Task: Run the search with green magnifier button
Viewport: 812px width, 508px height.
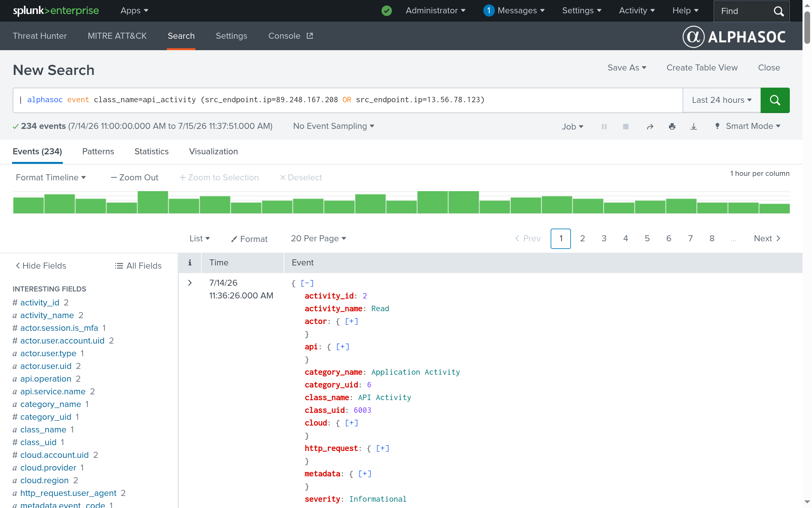Action: coord(775,100)
